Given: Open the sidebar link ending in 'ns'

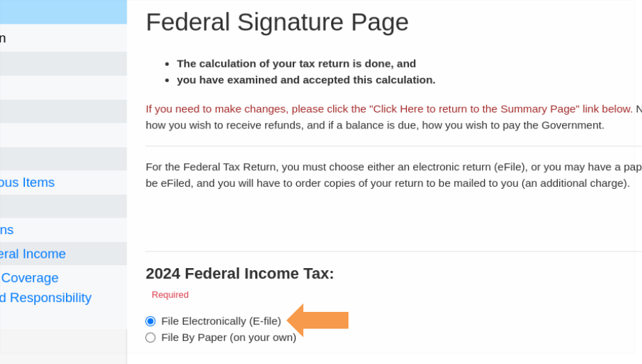Looking at the screenshot, I should 6,230.
